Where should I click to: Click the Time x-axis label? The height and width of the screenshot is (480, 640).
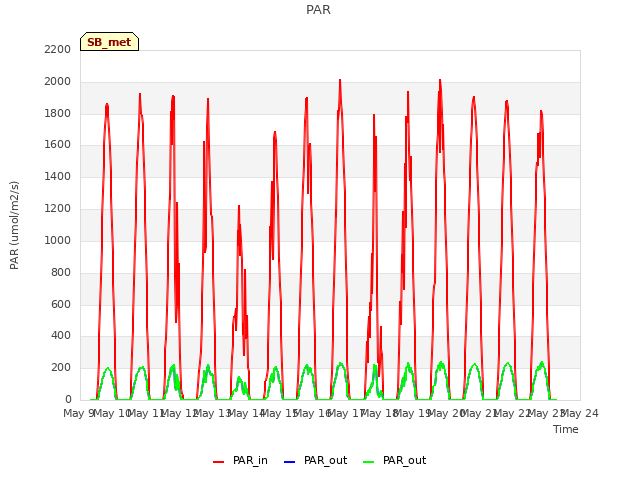(566, 429)
